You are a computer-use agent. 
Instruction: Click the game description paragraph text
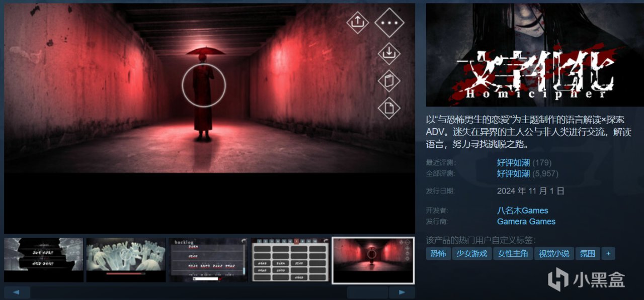[529, 132]
